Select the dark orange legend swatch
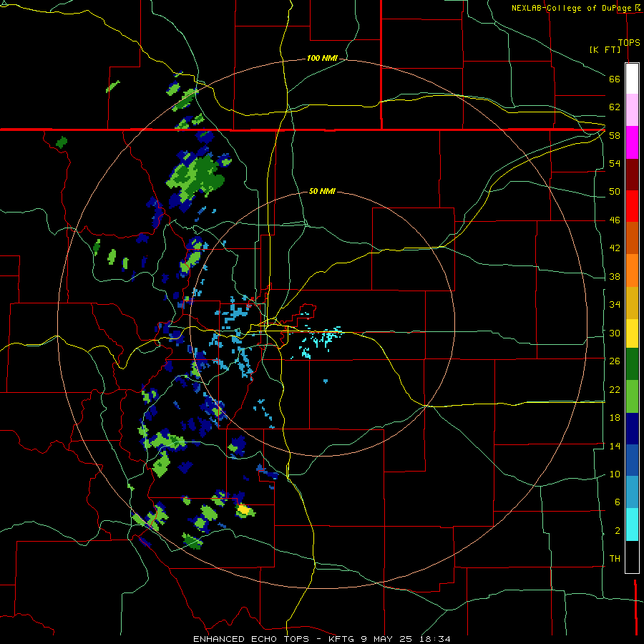Screen dimensions: 644x644 click(632, 238)
